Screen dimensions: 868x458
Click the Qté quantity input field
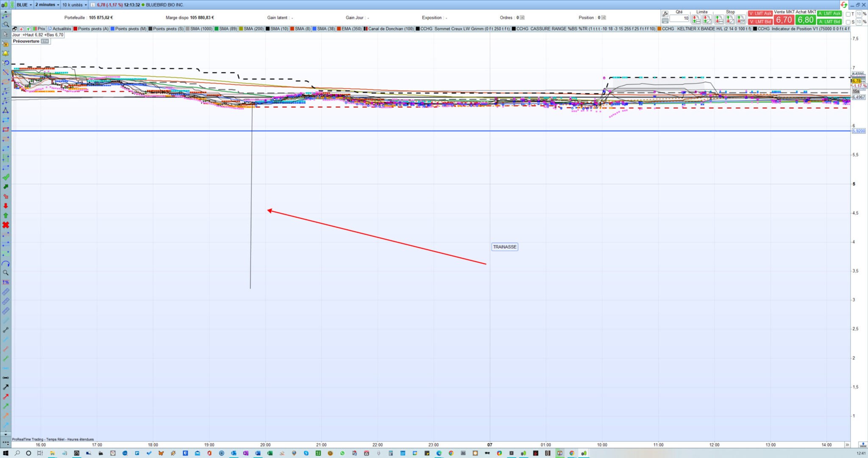point(679,18)
